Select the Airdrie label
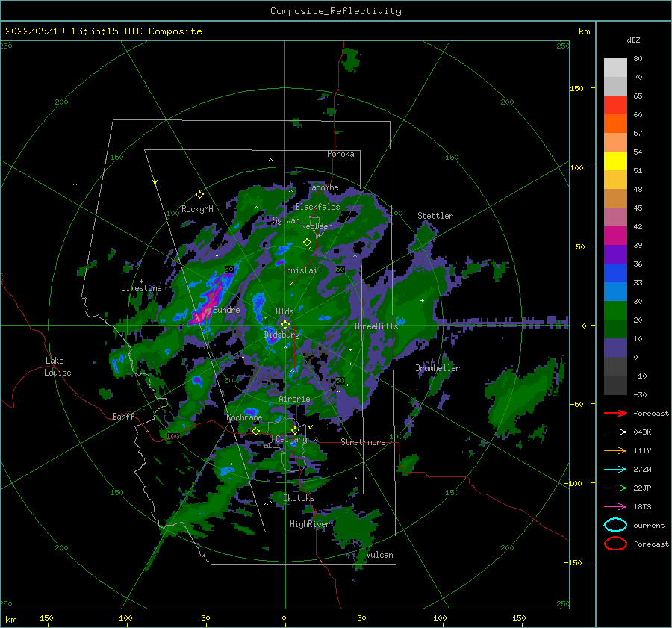The image size is (672, 628). point(294,399)
